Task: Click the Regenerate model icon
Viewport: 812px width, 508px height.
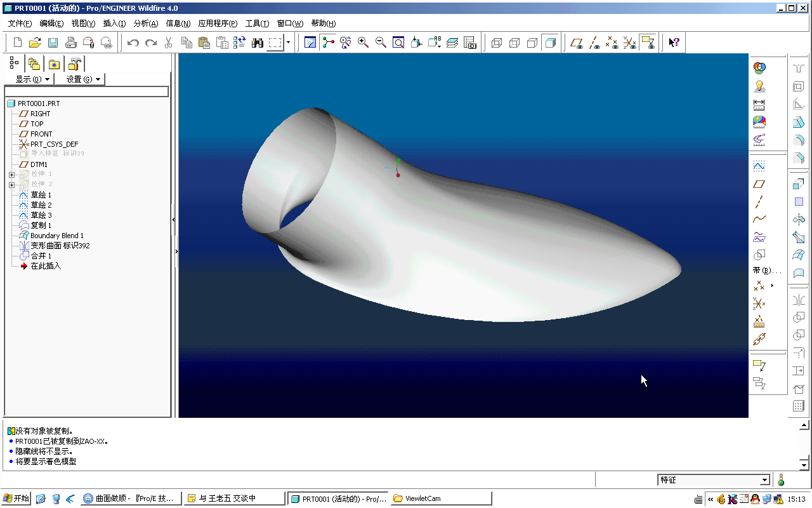Action: pyautogui.click(x=240, y=43)
